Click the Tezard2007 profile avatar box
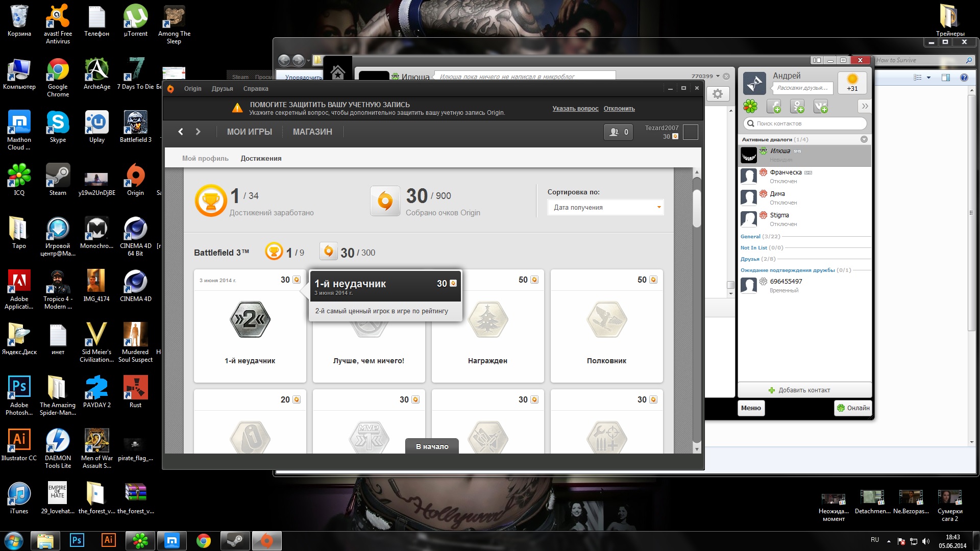Image resolution: width=980 pixels, height=551 pixels. tap(691, 132)
